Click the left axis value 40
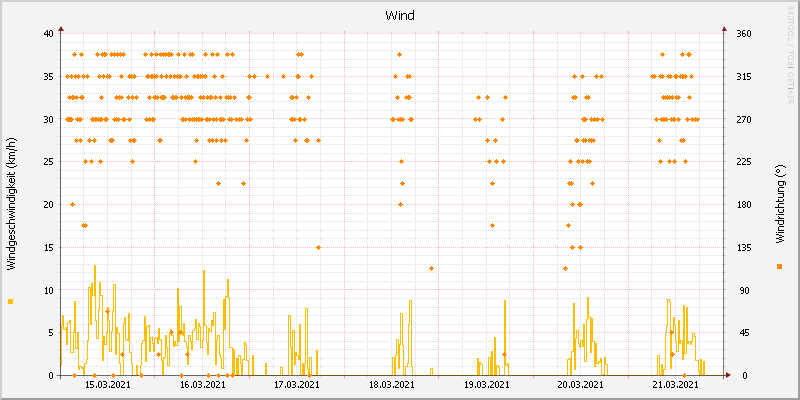The width and height of the screenshot is (800, 400). [48, 34]
